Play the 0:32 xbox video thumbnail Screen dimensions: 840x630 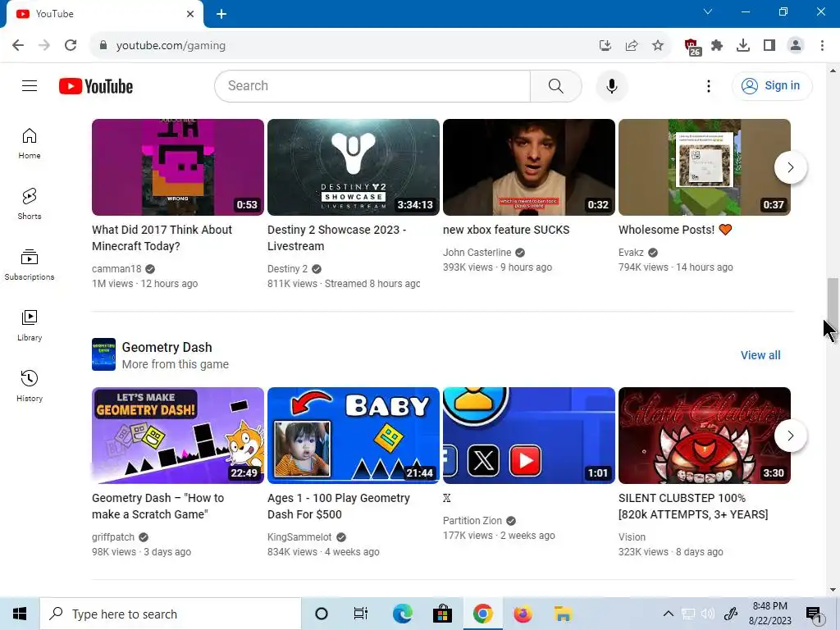(x=529, y=167)
